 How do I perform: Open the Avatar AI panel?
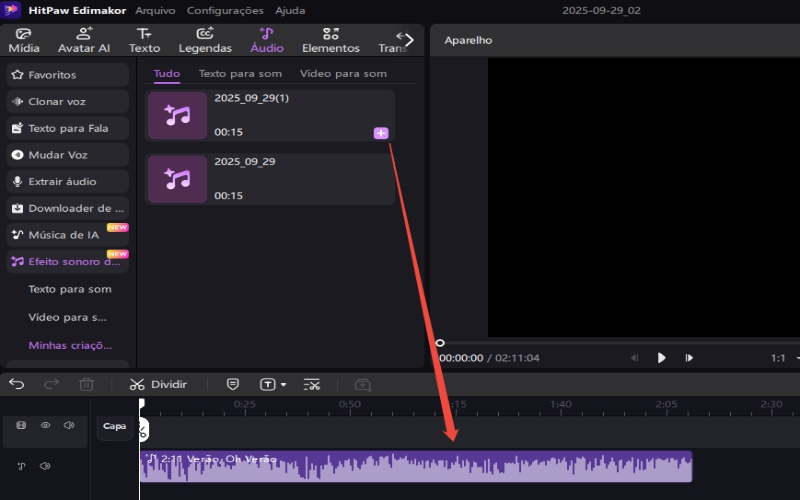pos(84,40)
